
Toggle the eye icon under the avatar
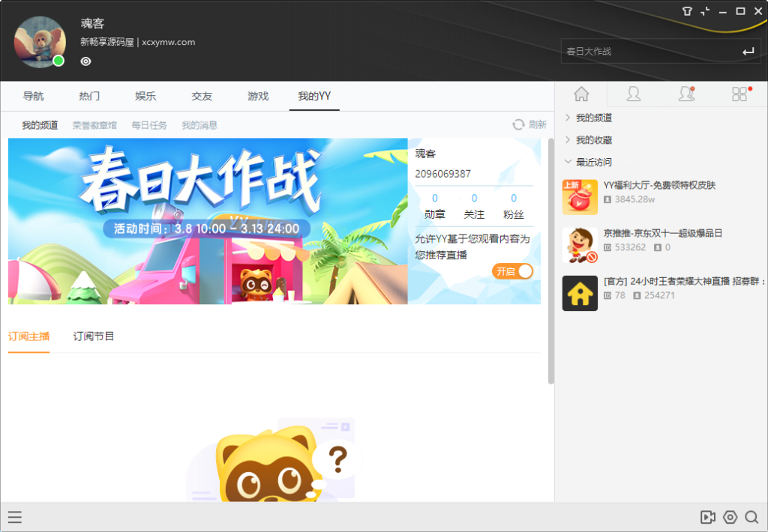tap(85, 61)
